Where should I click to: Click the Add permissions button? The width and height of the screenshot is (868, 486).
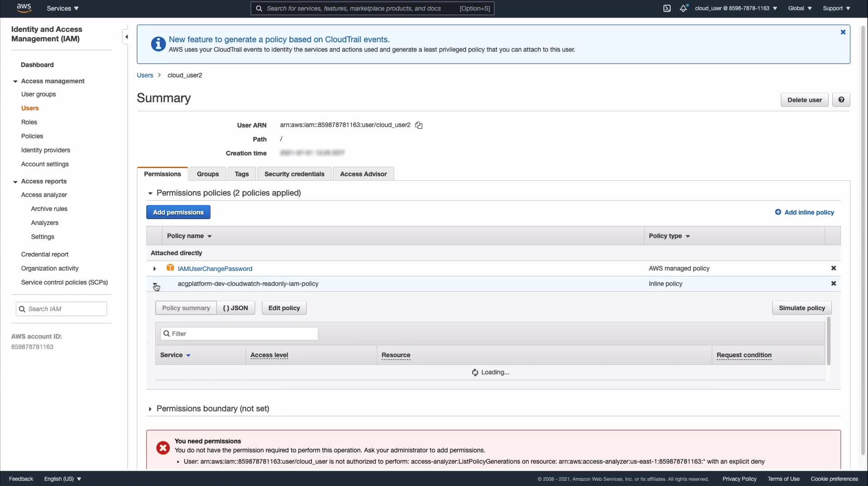tap(178, 212)
